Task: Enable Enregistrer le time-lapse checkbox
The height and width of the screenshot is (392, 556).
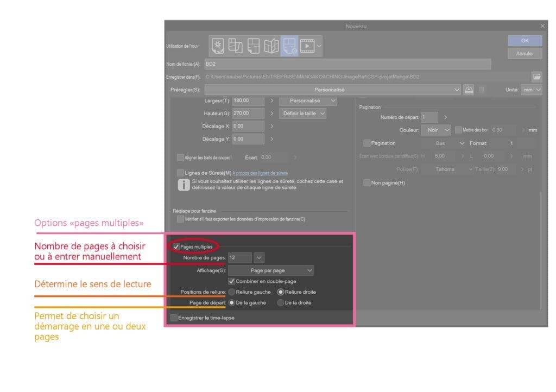Action: (x=174, y=318)
